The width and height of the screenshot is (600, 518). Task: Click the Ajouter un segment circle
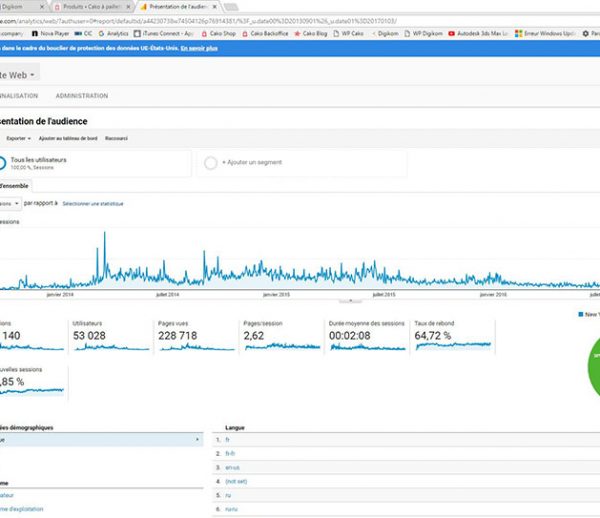pyautogui.click(x=210, y=163)
